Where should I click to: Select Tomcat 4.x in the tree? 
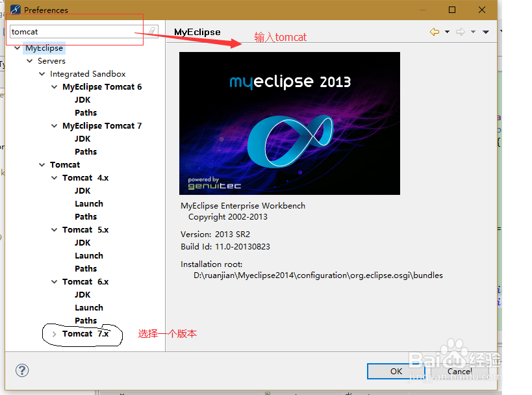point(86,178)
